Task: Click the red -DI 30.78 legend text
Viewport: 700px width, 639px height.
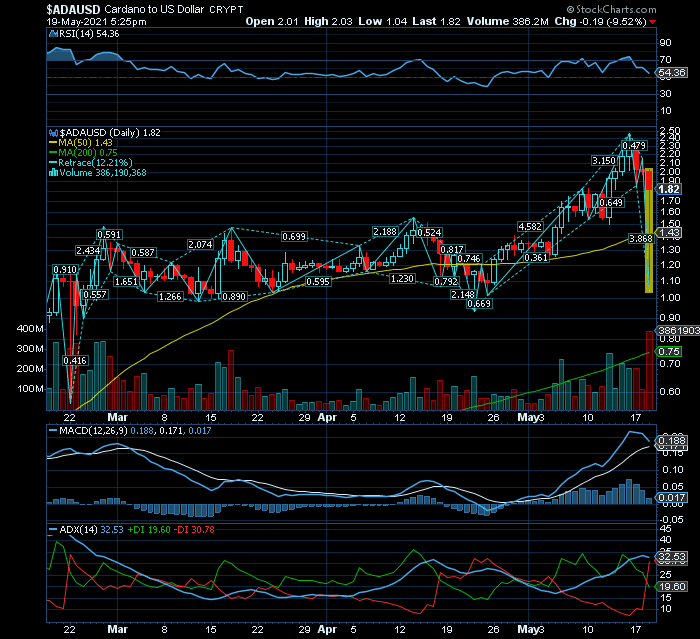Action: [194, 530]
